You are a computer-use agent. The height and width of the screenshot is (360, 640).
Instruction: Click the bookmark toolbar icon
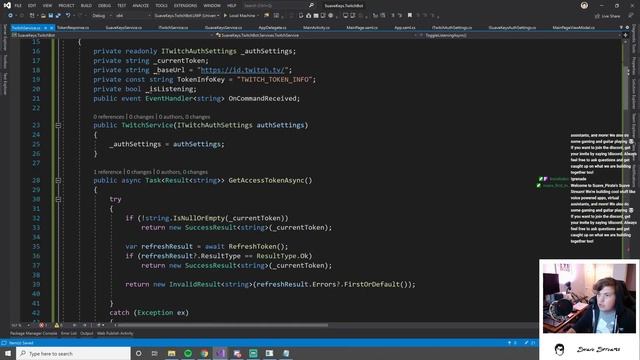[410, 16]
